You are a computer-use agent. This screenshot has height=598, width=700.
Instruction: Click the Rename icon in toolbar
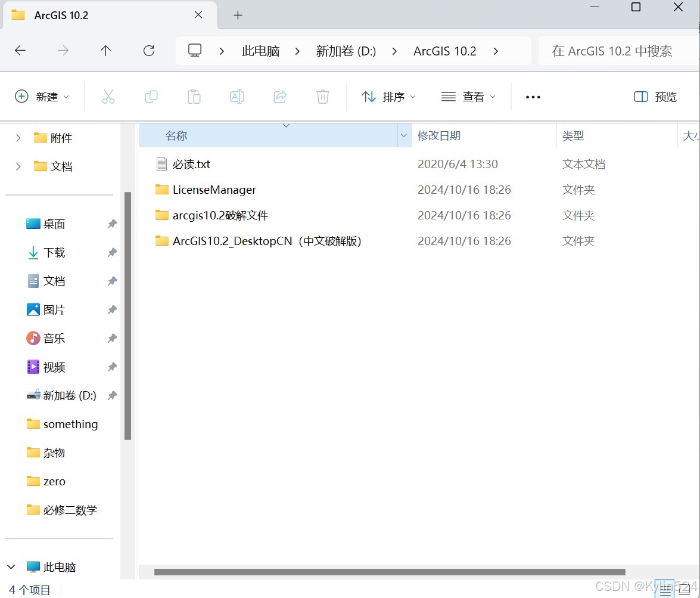pos(237,97)
